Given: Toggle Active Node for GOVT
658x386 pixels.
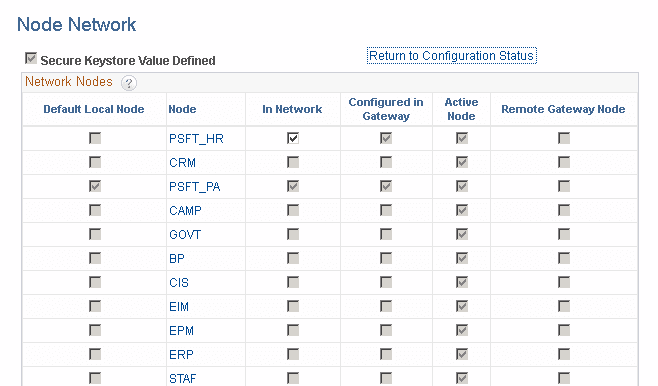Looking at the screenshot, I should [462, 234].
